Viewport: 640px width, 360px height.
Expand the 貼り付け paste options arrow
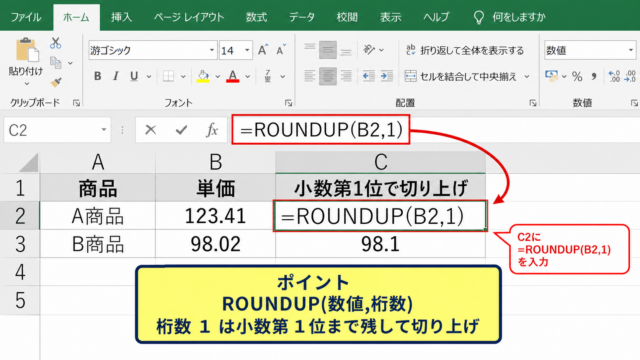(27, 84)
